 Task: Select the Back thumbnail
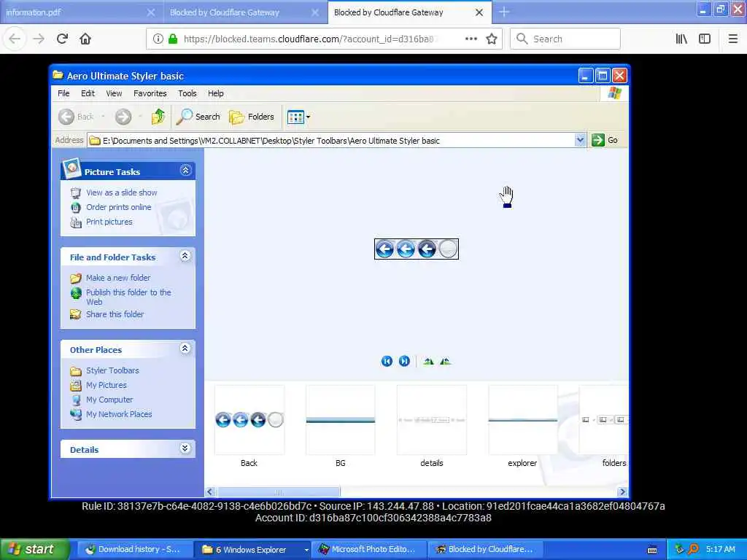(x=249, y=420)
